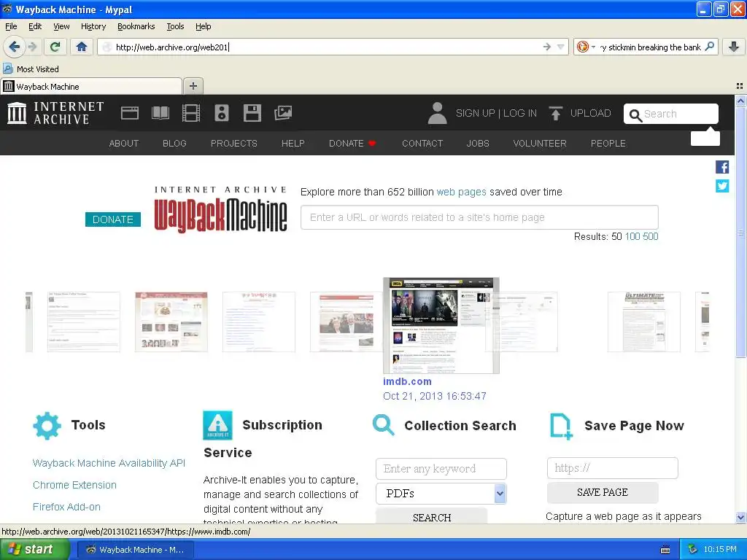Screen dimensions: 747x560
Task: Follow the 'web pages' link
Action: pos(461,192)
